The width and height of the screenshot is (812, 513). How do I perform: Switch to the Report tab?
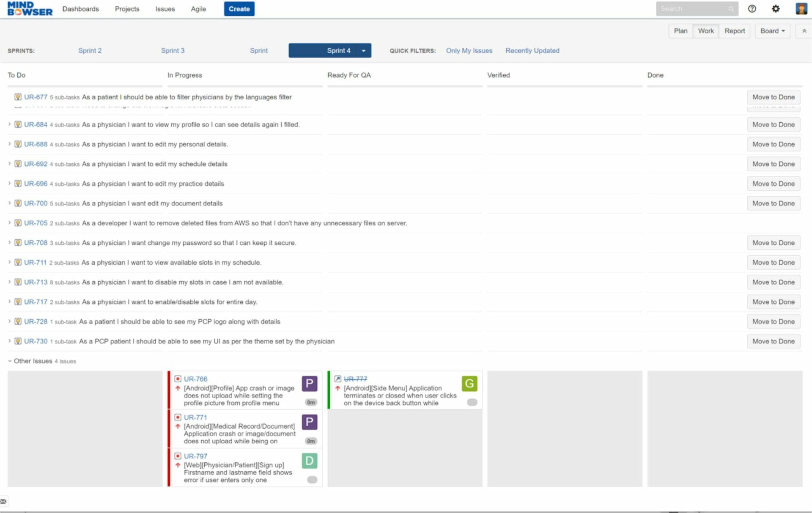(735, 30)
